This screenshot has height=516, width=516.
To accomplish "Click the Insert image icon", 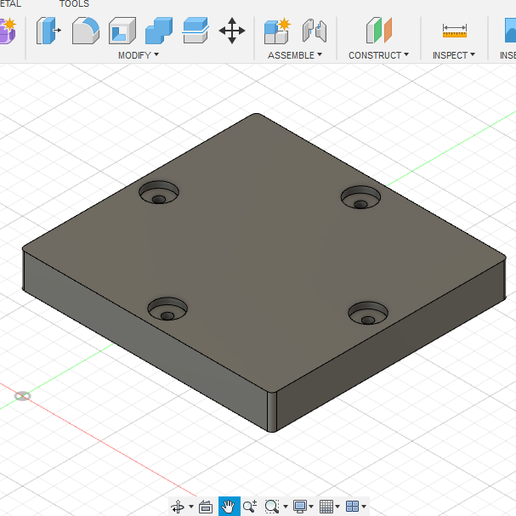I will click(510, 31).
